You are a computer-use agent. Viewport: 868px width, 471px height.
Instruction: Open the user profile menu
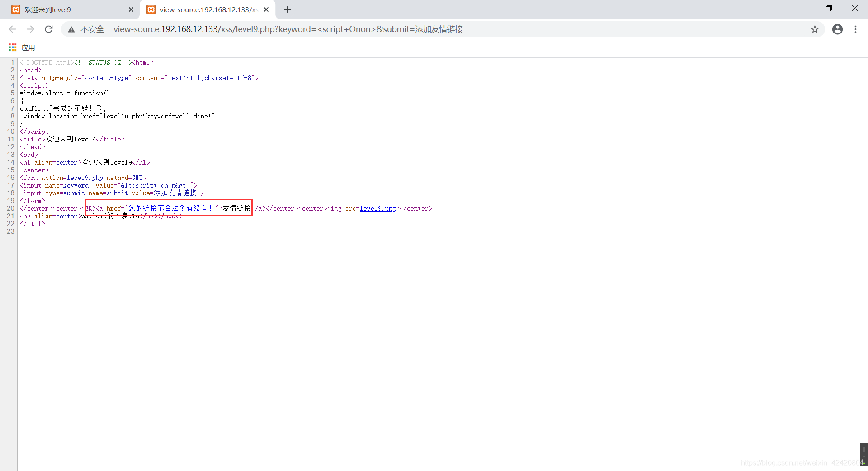pyautogui.click(x=837, y=29)
